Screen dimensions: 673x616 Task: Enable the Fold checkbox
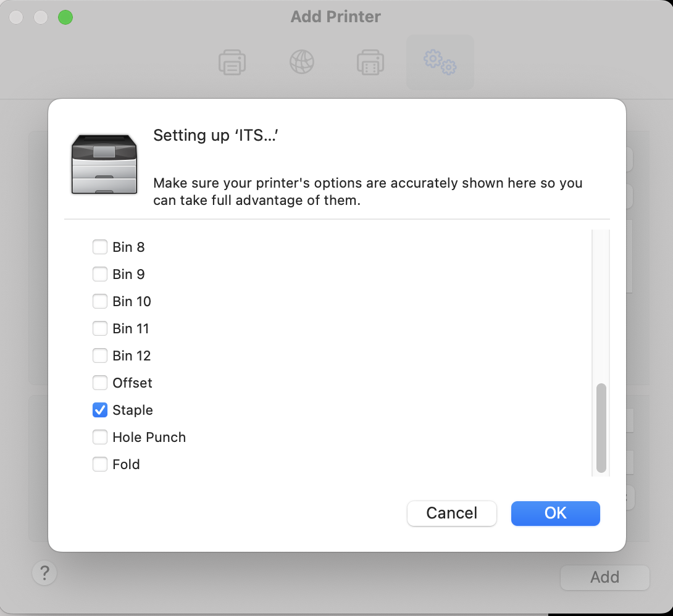[x=100, y=464]
